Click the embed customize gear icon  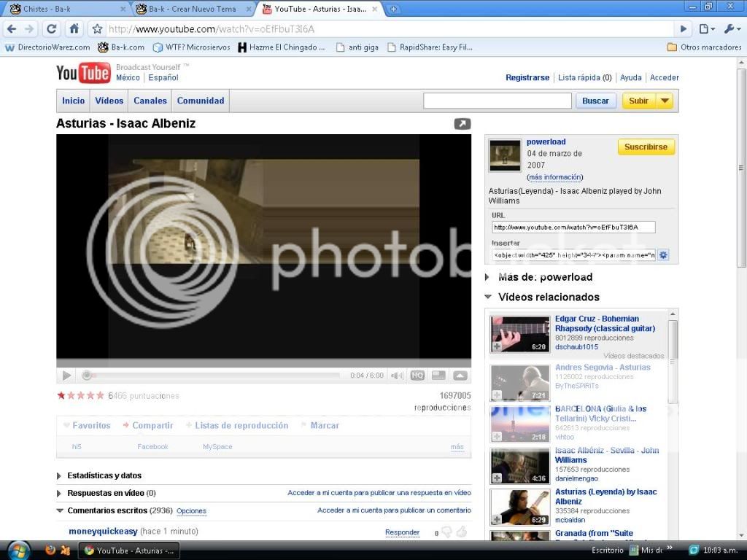[663, 255]
